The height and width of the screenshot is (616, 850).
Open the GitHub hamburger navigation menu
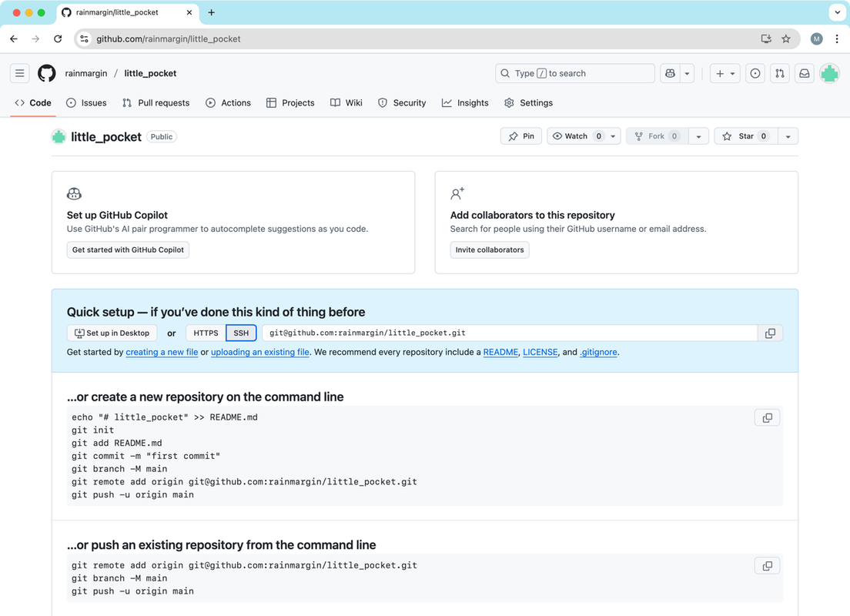tap(19, 73)
